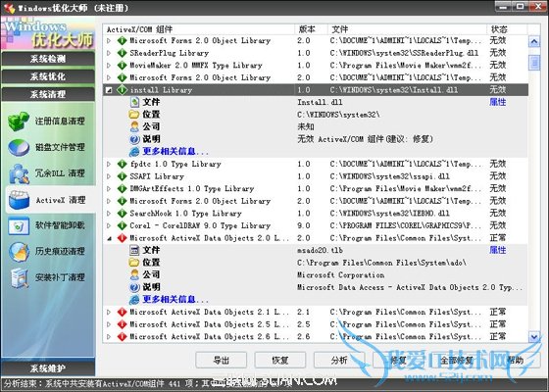The height and width of the screenshot is (392, 549).
Task: Collapse the selected install Library row
Action: (109, 90)
